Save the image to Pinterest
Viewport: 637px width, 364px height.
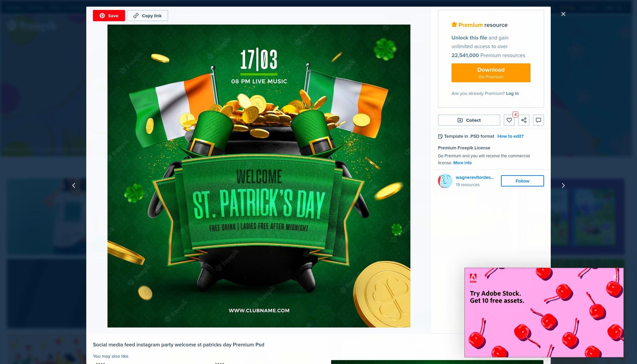pos(109,16)
